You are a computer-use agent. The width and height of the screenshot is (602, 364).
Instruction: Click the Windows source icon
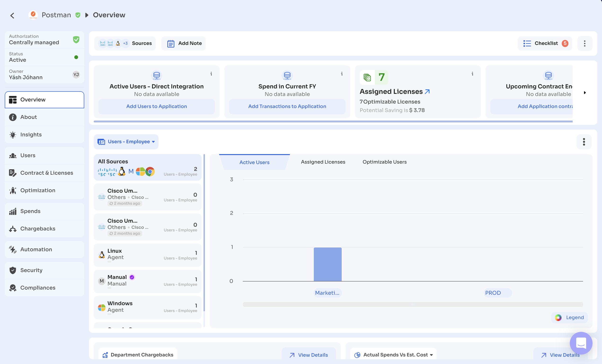[x=102, y=308]
